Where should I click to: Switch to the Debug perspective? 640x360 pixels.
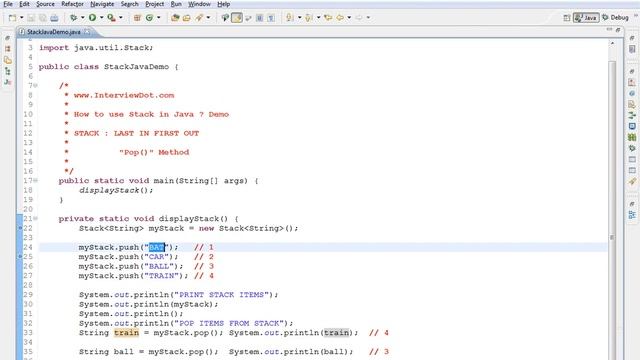(616, 18)
